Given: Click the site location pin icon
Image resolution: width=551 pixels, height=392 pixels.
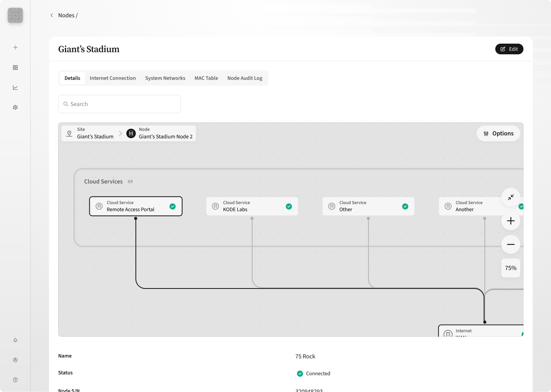Looking at the screenshot, I should (69, 133).
